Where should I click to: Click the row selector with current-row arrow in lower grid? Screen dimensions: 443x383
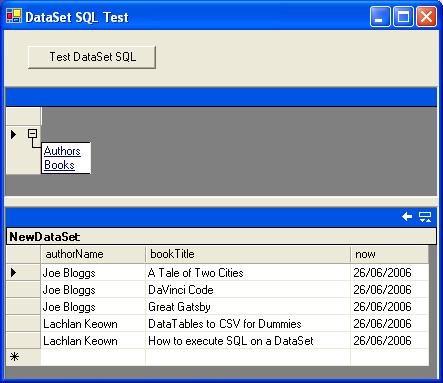(x=23, y=273)
